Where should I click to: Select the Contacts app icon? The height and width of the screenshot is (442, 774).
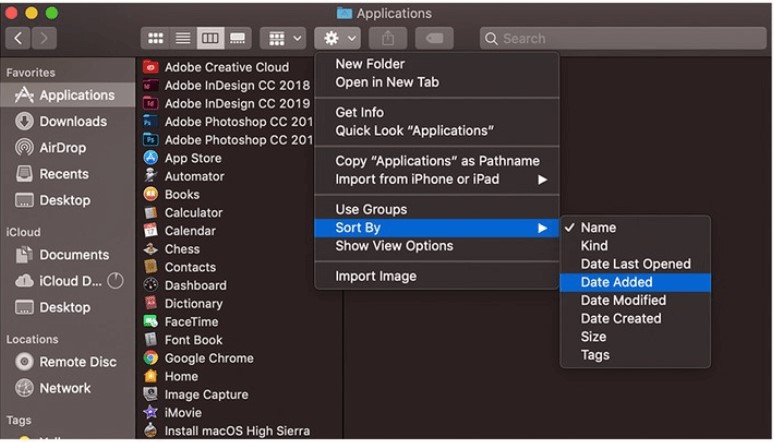151,267
